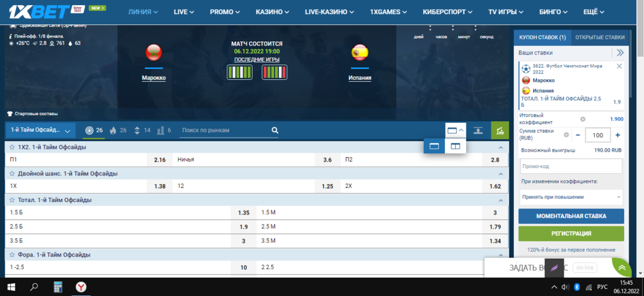The width and height of the screenshot is (644, 296).
Task: Expand the КИБЕРСПОРТ dropdown
Action: (448, 12)
